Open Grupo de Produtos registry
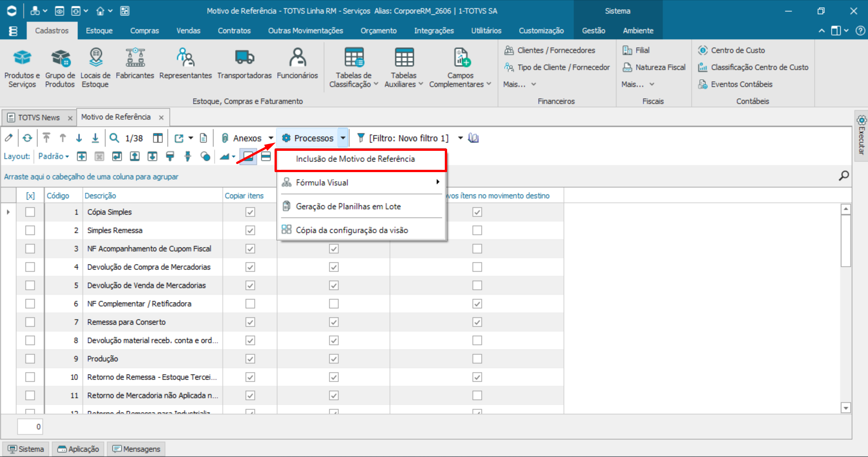The image size is (868, 457). [x=60, y=67]
